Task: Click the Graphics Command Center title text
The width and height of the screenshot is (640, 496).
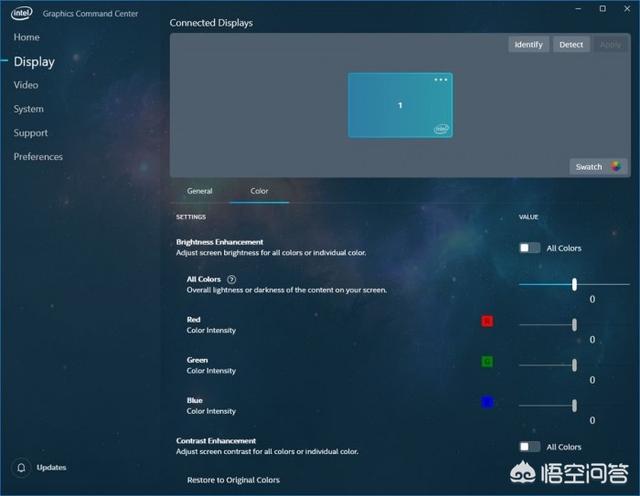Action: [x=90, y=13]
